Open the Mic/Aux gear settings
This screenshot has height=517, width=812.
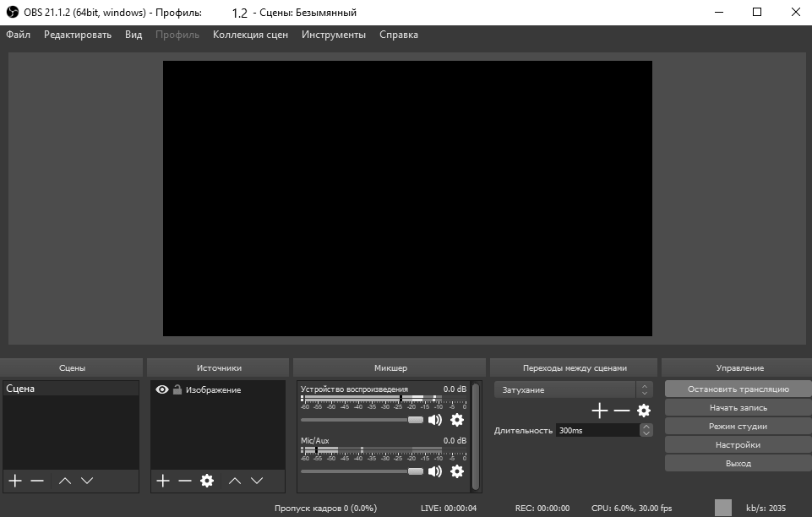point(457,471)
